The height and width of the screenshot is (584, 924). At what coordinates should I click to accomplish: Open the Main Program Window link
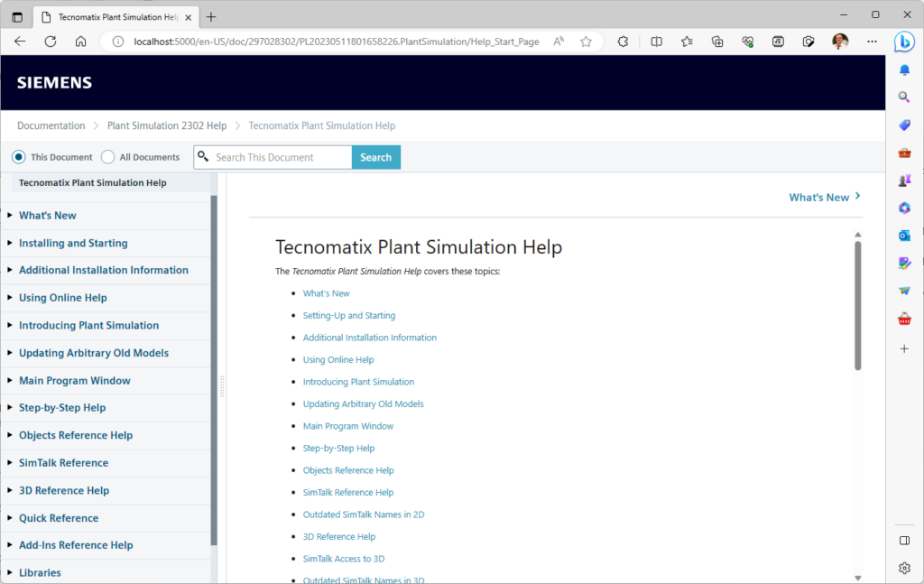tap(348, 426)
